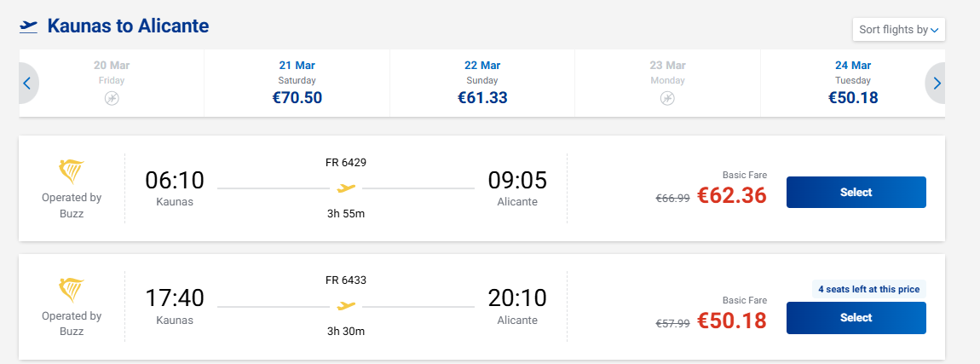Switch to the 22 Mar Sunday date tab
The image size is (980, 364).
click(x=482, y=83)
